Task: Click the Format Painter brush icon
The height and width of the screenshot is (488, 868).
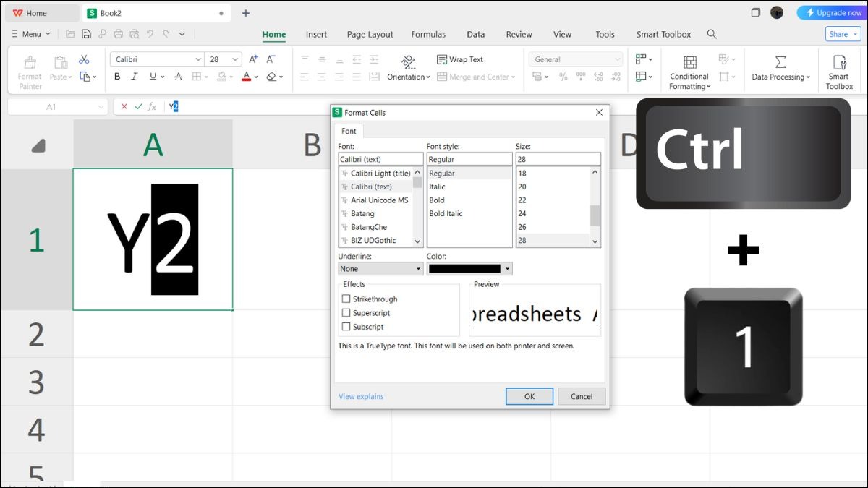Action: (x=30, y=62)
